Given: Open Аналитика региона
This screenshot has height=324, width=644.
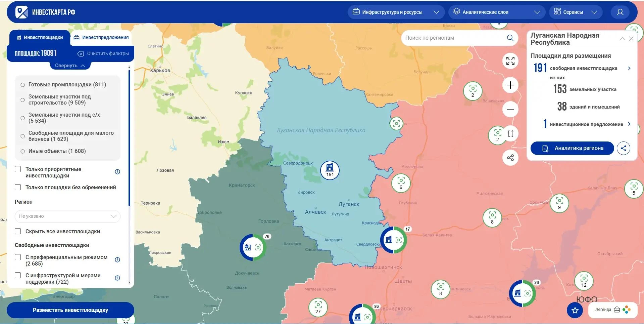Looking at the screenshot, I should click(572, 148).
